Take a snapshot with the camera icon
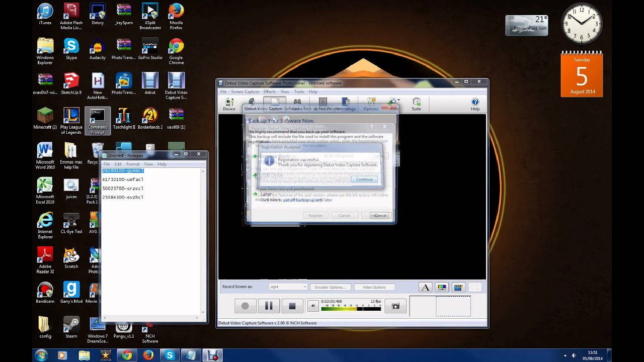Viewport: 644px width, 362px height. [395, 306]
